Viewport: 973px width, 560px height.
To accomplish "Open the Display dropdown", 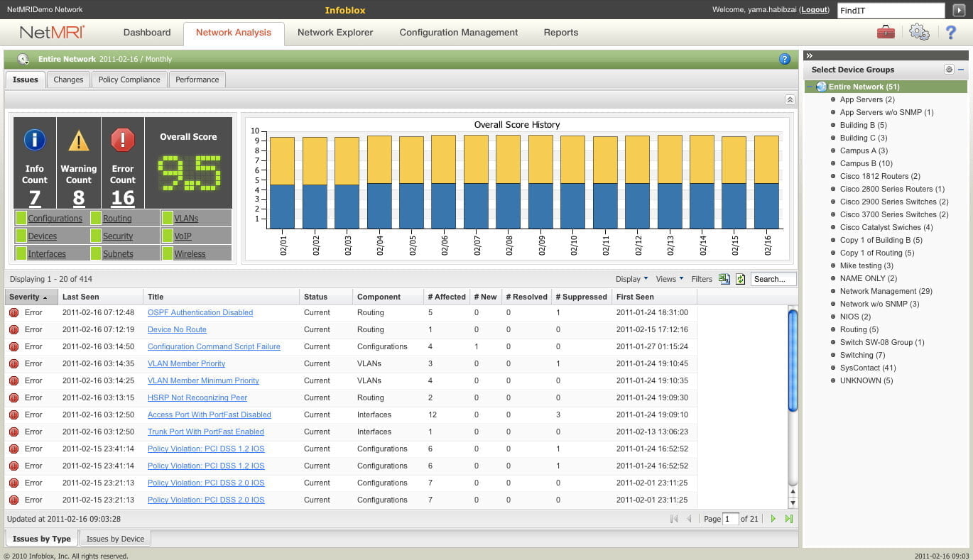I will (631, 279).
